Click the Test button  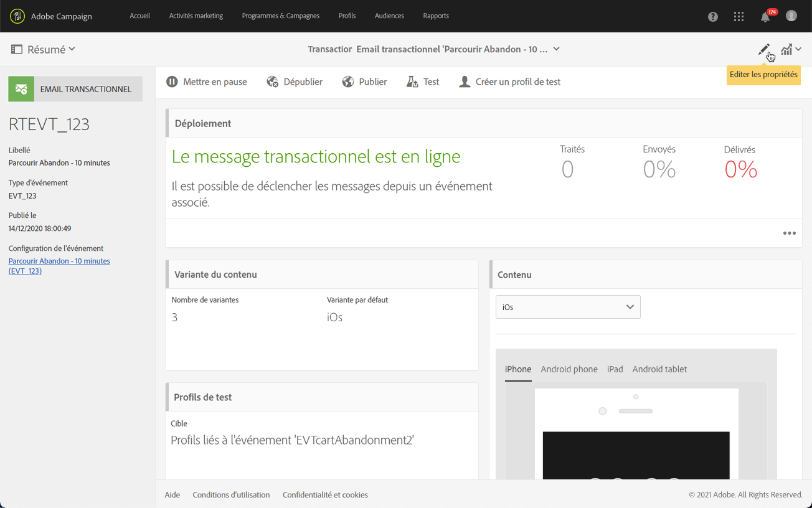click(x=423, y=82)
